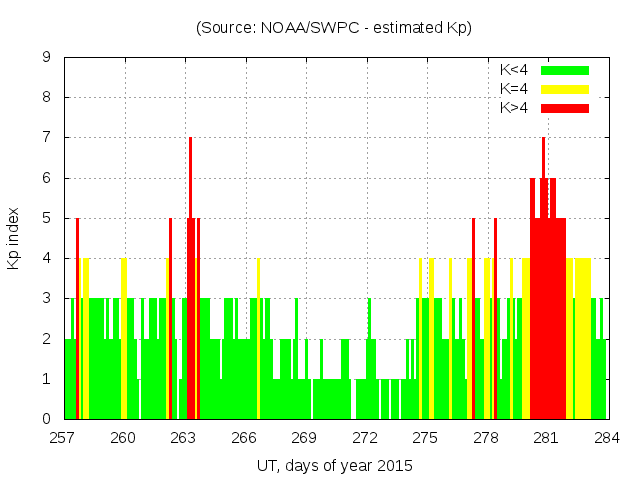Click x-axis tick label 275
Screen dimensions: 640x480
[x=425, y=437]
